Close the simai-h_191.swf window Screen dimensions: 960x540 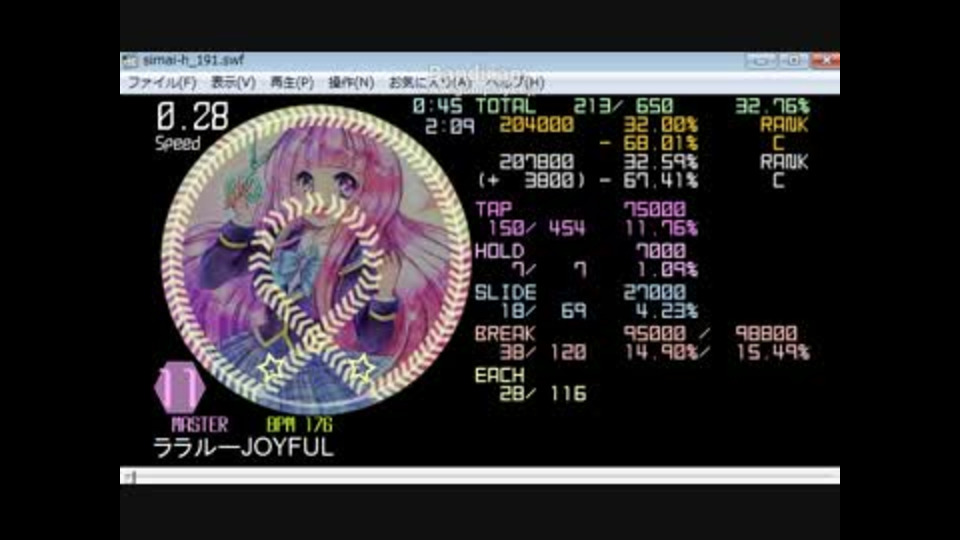tap(825, 60)
